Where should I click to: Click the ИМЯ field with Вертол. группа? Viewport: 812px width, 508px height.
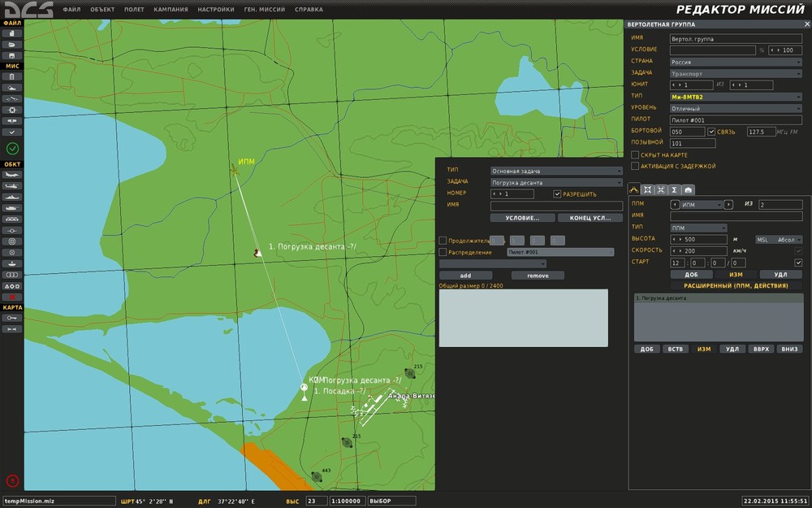click(x=736, y=38)
